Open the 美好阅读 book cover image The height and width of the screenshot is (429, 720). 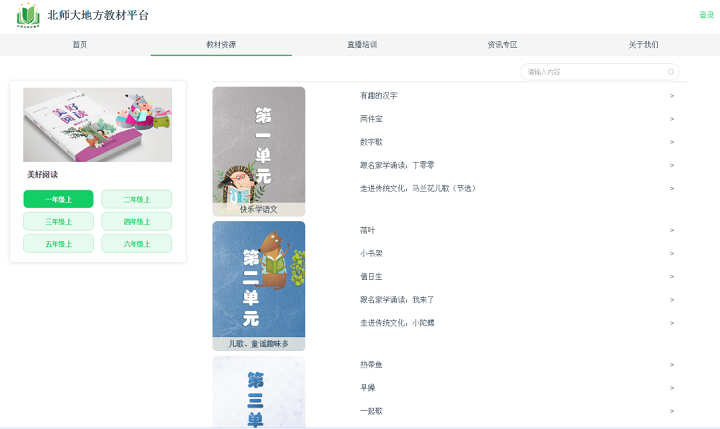(x=97, y=124)
